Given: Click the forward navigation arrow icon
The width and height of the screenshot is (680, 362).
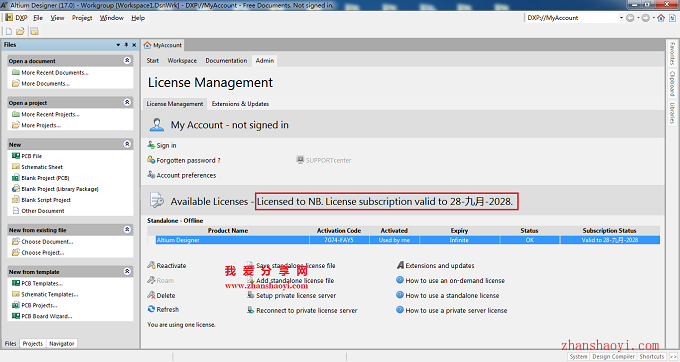Looking at the screenshot, I should [646, 18].
